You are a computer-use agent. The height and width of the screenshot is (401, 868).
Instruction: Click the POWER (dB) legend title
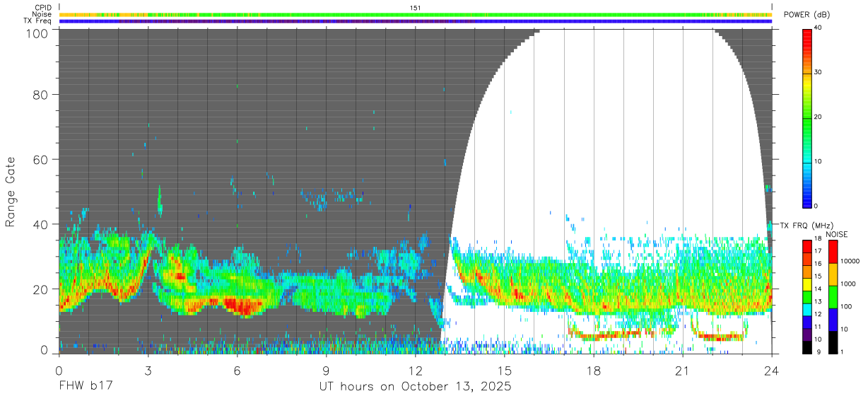[807, 15]
